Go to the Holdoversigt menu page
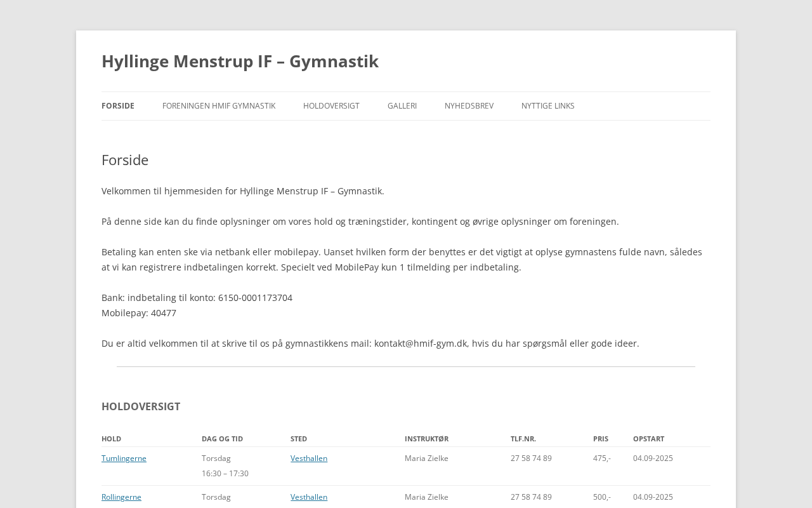The height and width of the screenshot is (508, 812). point(331,106)
